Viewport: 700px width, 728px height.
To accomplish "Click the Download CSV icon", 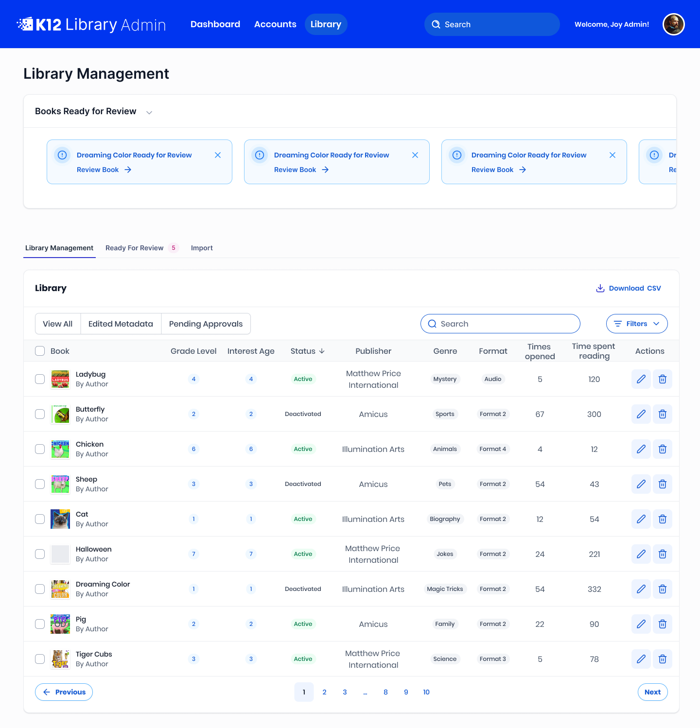I will (x=600, y=288).
